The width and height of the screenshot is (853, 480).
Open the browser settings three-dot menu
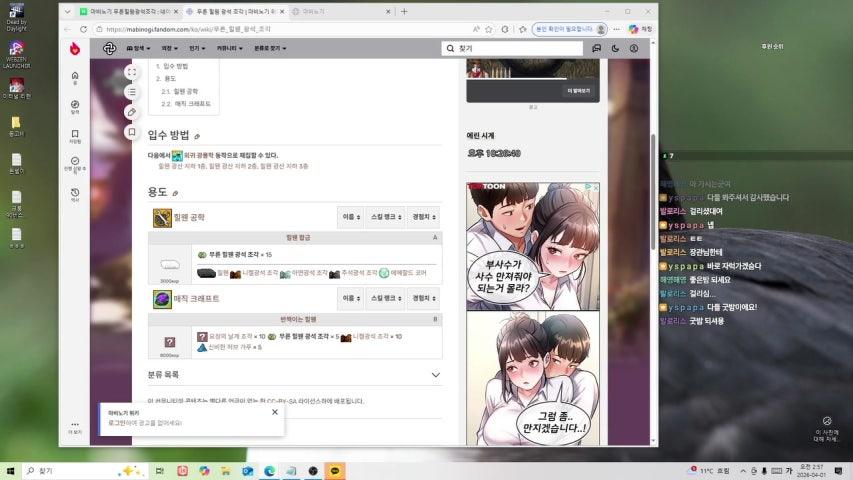click(616, 29)
